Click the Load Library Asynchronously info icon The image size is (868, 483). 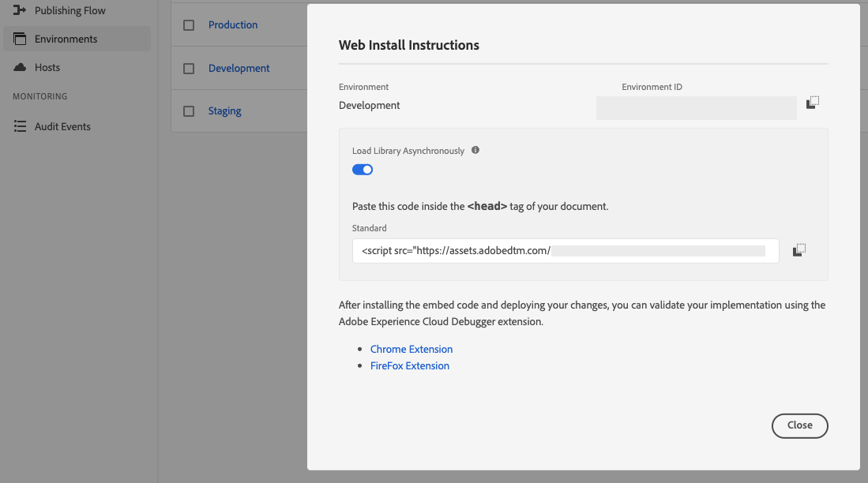475,150
